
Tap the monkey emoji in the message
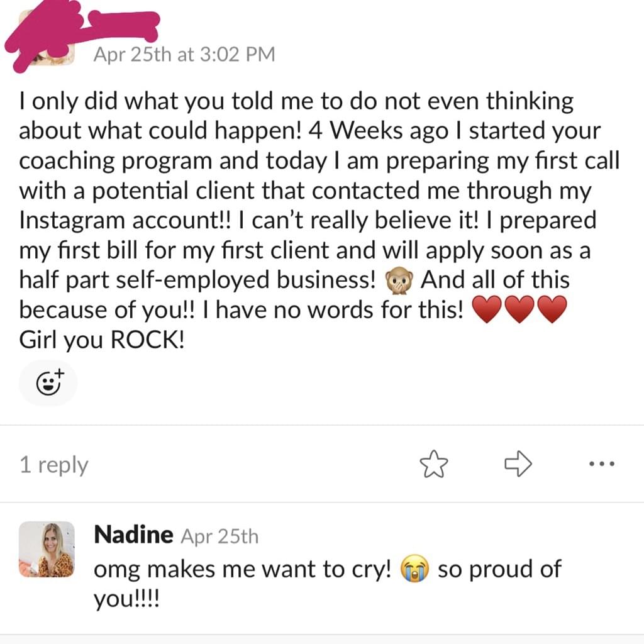(x=398, y=280)
